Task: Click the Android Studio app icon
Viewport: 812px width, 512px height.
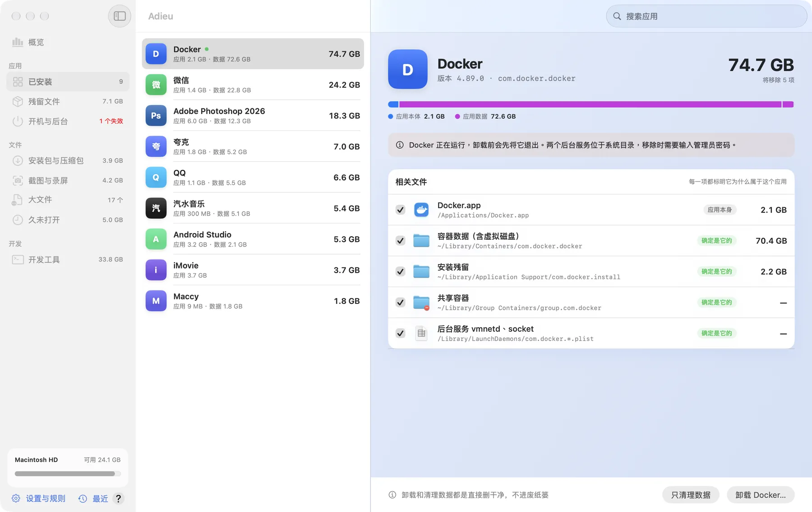Action: 156,239
